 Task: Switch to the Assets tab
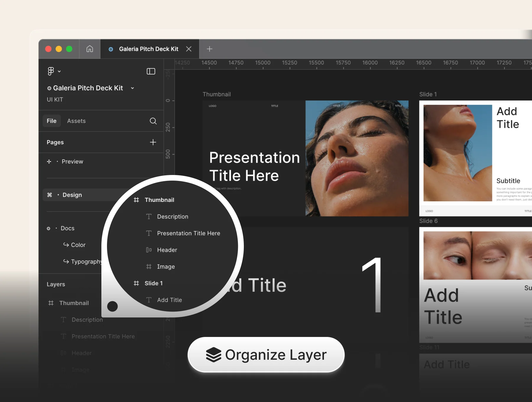(76, 121)
